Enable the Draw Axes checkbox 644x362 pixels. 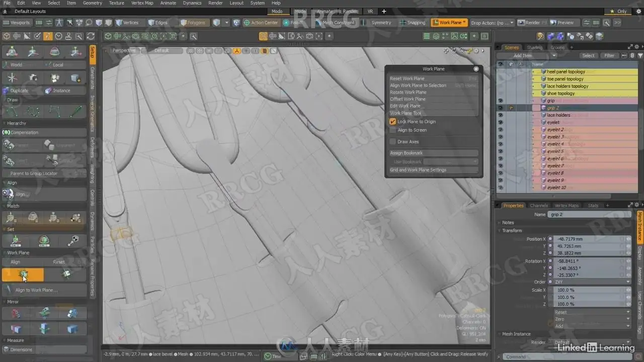(x=393, y=142)
